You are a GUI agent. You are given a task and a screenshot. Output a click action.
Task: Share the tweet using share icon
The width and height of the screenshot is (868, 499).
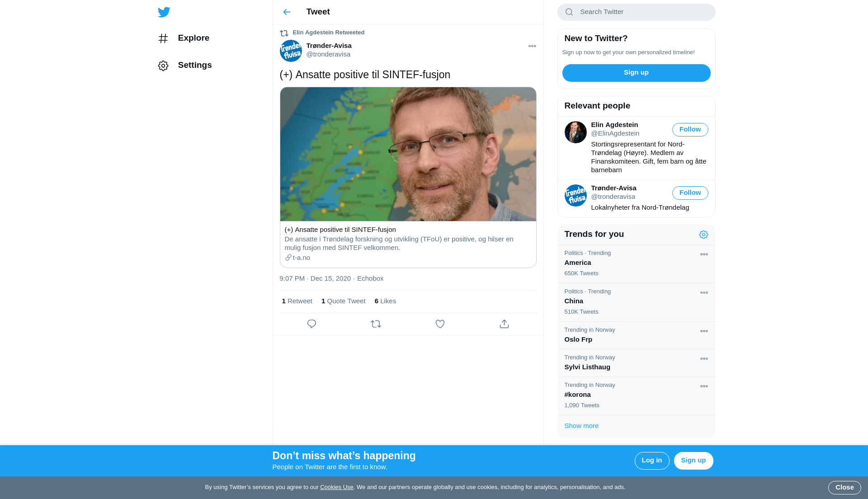tap(504, 324)
